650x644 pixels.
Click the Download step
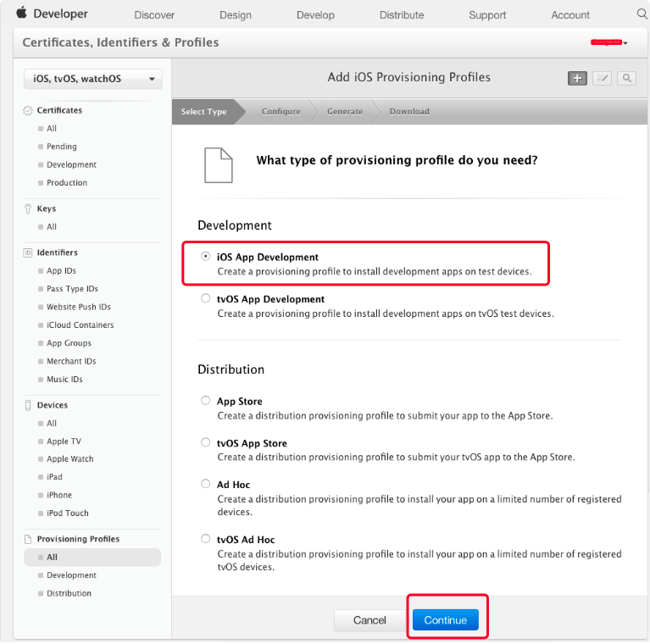409,112
